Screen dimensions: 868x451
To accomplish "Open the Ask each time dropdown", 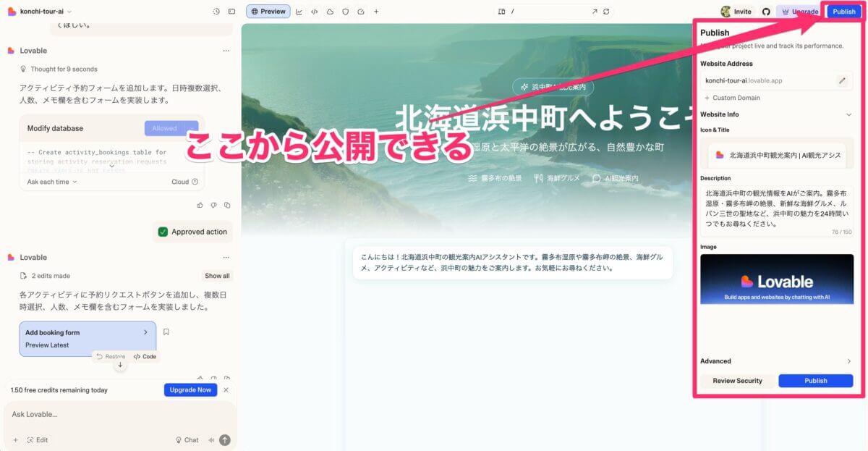I will tap(51, 182).
